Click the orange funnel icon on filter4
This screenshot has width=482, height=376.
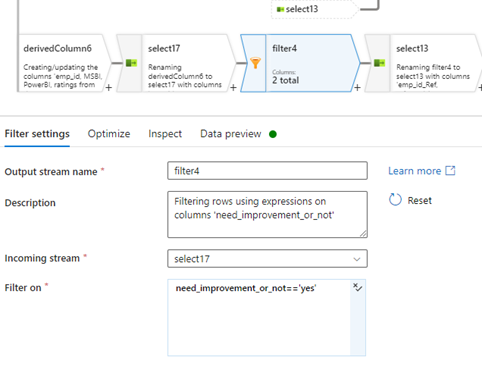click(255, 63)
